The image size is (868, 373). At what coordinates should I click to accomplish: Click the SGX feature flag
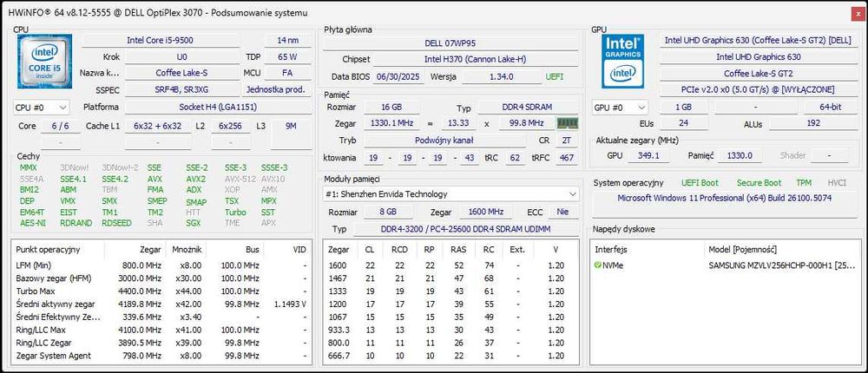tap(194, 223)
